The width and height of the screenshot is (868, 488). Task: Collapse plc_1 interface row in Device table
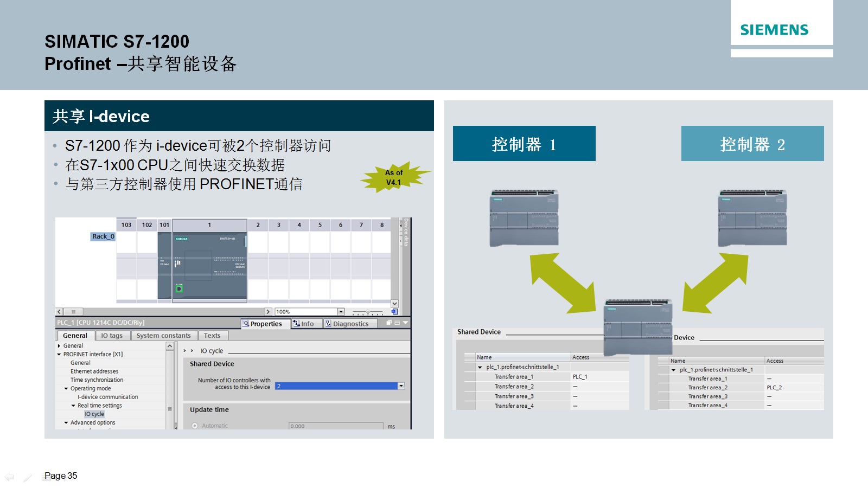[x=674, y=370]
